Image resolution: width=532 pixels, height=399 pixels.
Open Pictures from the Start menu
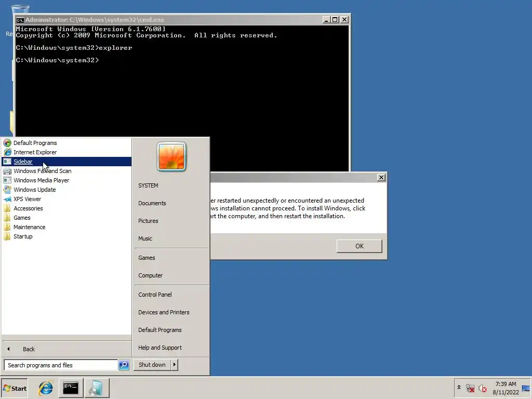[x=171, y=221]
